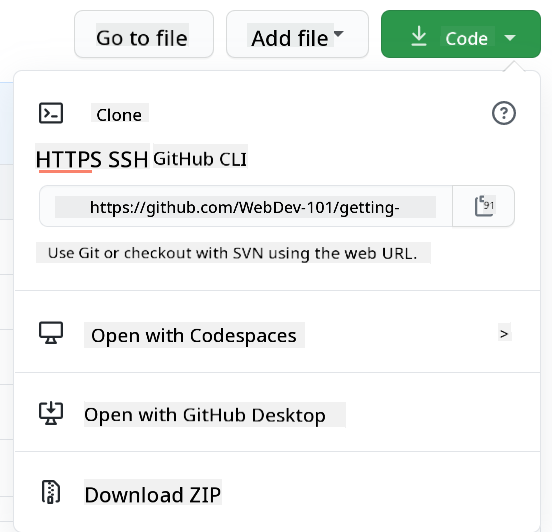The image size is (552, 532).
Task: Focus the clone URL text field
Action: click(246, 206)
